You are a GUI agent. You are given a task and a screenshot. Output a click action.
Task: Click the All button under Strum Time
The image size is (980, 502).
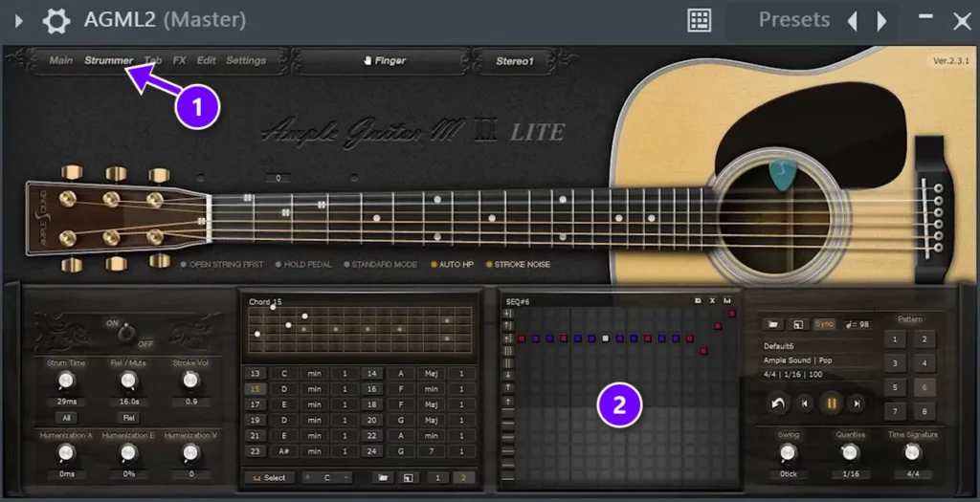click(66, 418)
